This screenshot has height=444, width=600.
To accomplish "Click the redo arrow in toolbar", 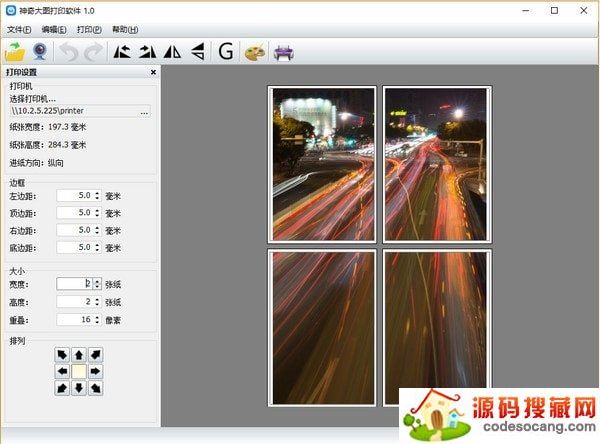I will pyautogui.click(x=92, y=51).
